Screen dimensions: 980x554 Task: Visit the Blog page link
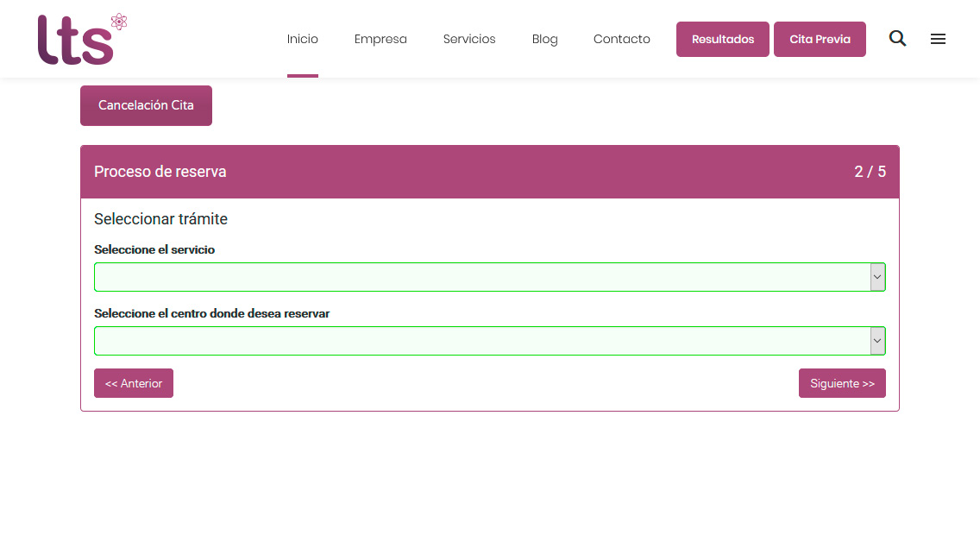[x=544, y=39]
